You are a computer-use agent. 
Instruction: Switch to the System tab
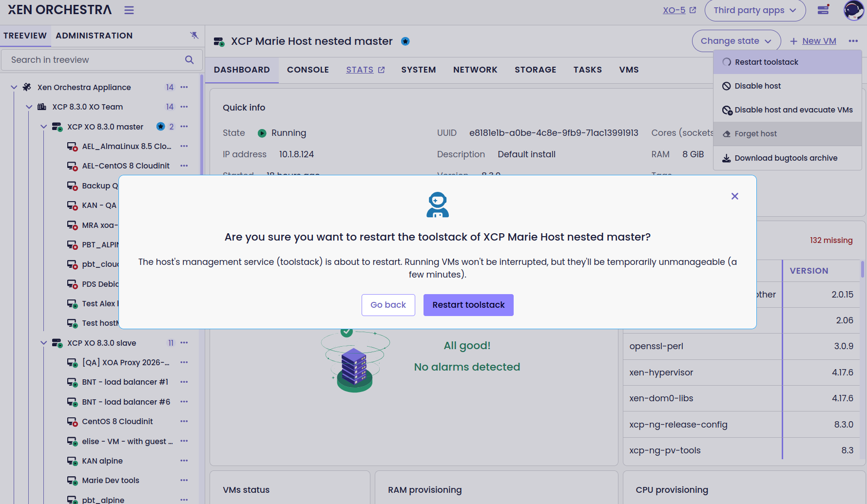coord(419,70)
